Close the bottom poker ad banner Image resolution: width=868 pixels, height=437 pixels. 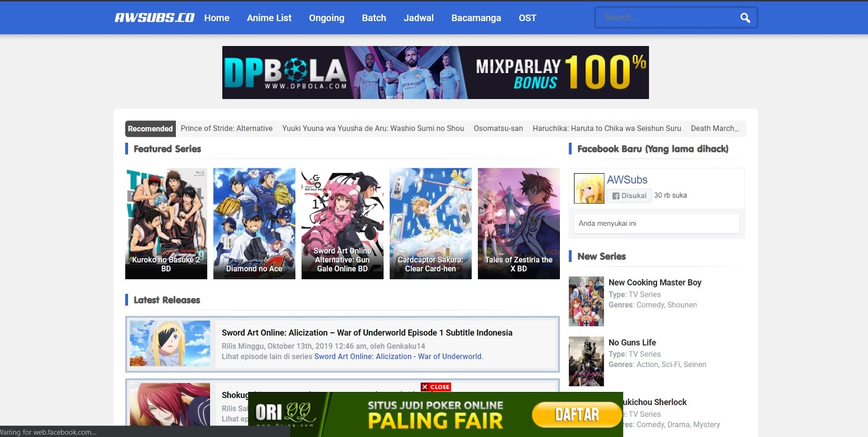[x=436, y=387]
